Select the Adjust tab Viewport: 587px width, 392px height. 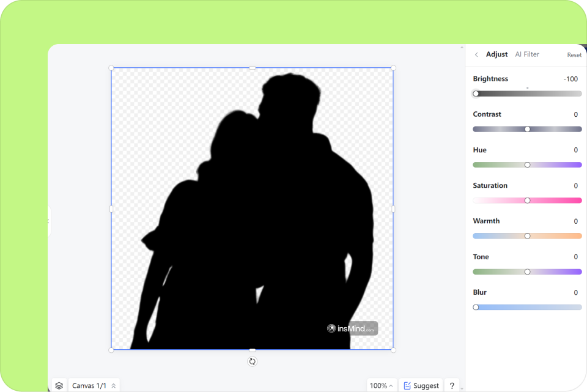tap(497, 54)
